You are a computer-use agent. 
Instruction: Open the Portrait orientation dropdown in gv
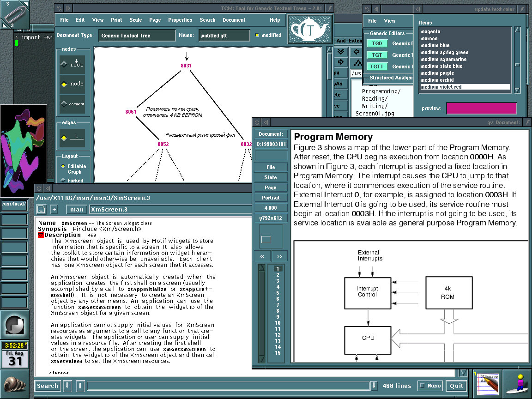[x=271, y=198]
